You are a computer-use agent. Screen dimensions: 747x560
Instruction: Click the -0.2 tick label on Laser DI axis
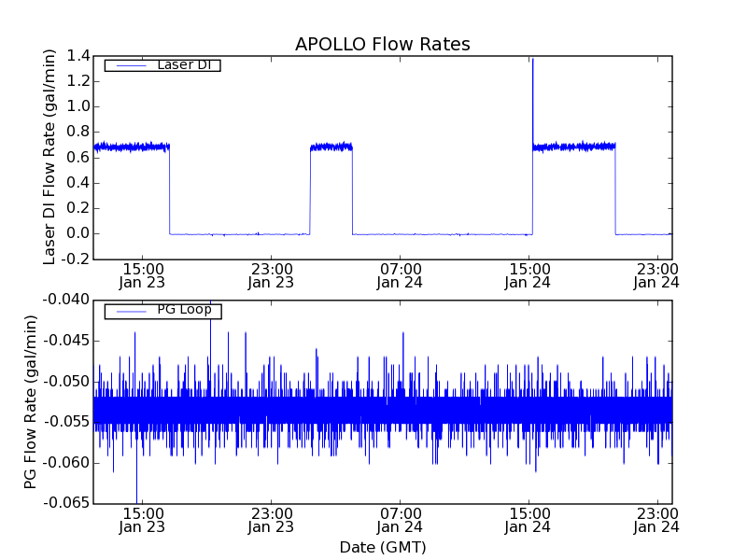76,259
